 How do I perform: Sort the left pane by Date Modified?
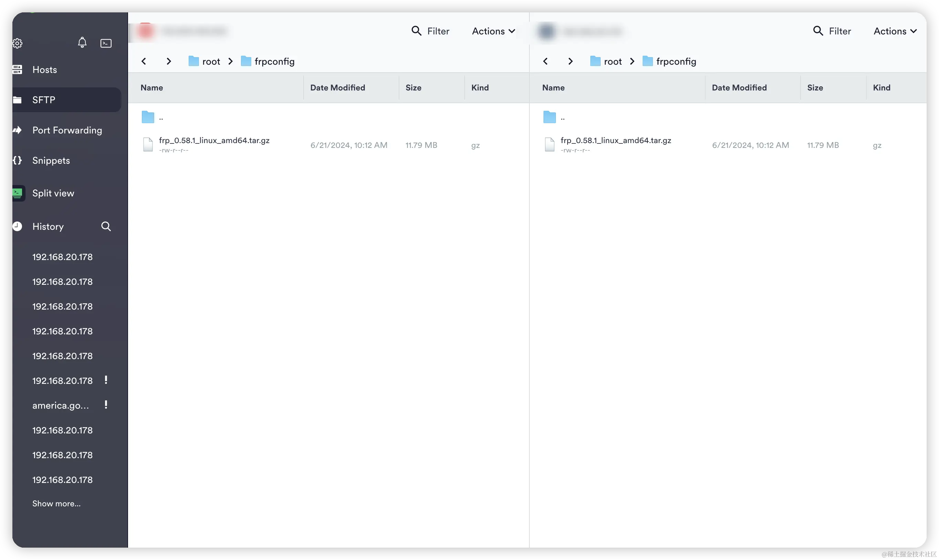(338, 88)
